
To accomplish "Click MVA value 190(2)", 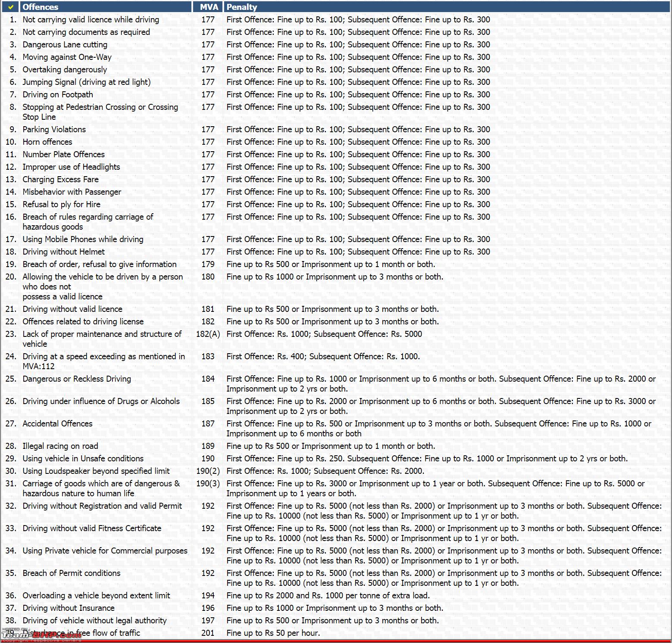I will click(x=208, y=471).
